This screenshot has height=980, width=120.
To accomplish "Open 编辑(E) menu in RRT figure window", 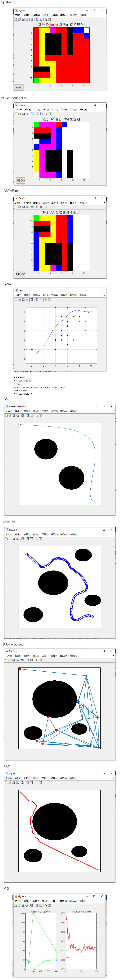I will pyautogui.click(x=18, y=778).
